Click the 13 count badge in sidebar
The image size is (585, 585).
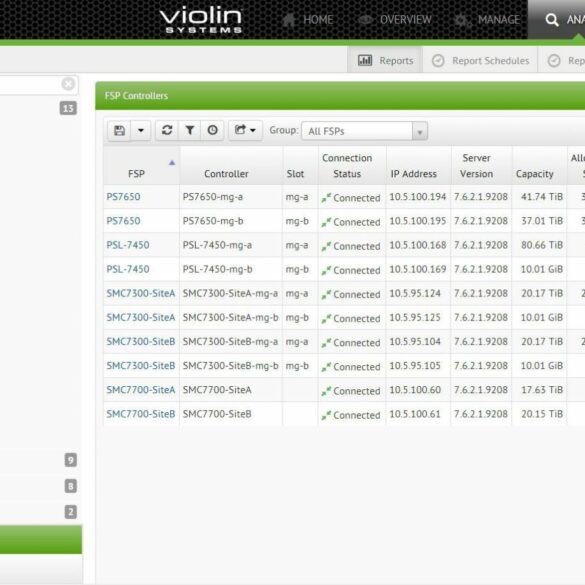point(68,108)
